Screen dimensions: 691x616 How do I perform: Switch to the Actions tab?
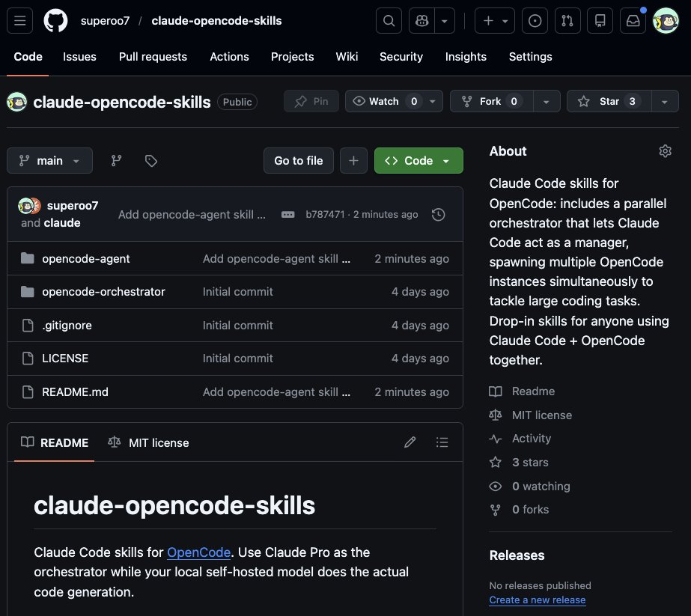tap(229, 57)
